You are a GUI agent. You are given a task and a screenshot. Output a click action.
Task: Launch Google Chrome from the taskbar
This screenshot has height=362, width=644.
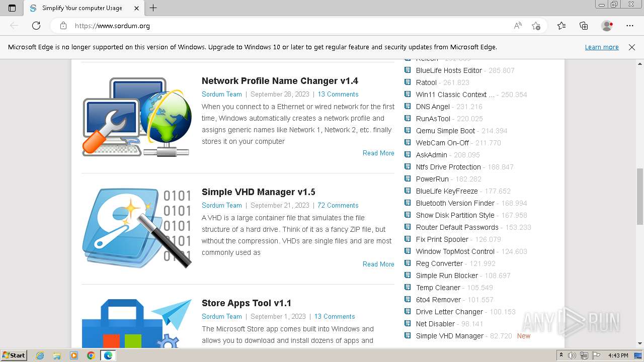pyautogui.click(x=91, y=355)
